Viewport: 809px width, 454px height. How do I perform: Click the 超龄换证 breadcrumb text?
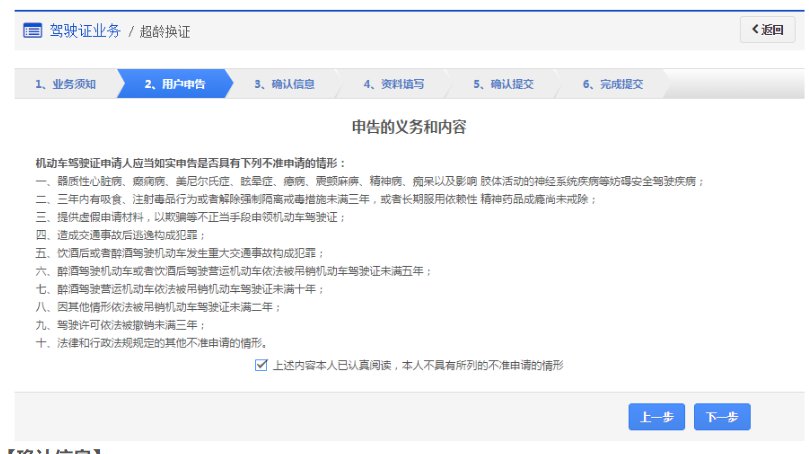coord(165,32)
